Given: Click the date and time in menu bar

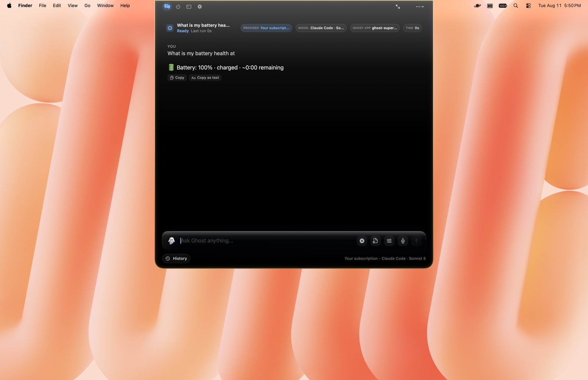Looking at the screenshot, I should point(559,6).
